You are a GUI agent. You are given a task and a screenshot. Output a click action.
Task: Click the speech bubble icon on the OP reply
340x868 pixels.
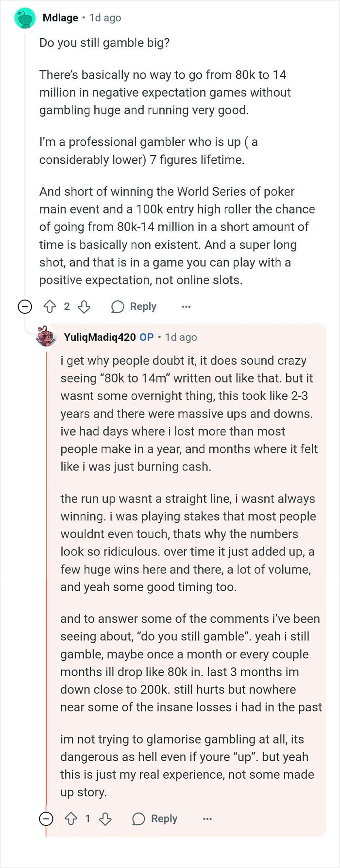point(139,818)
